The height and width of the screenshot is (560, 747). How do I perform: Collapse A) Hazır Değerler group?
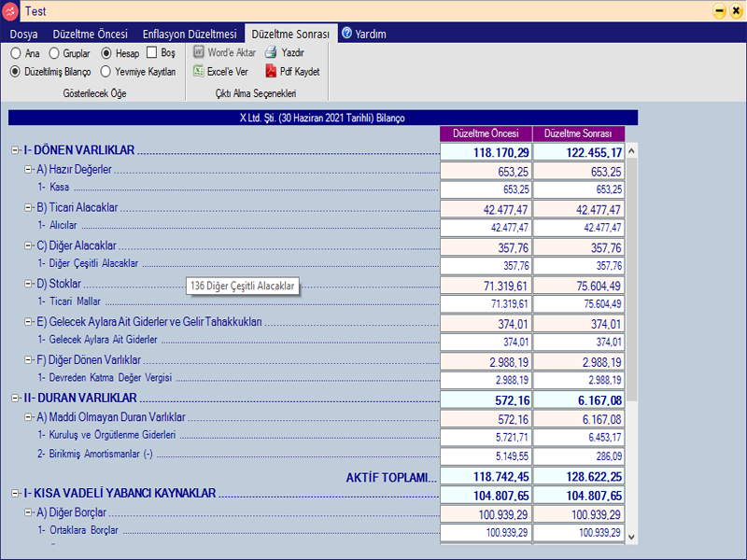coord(28,170)
